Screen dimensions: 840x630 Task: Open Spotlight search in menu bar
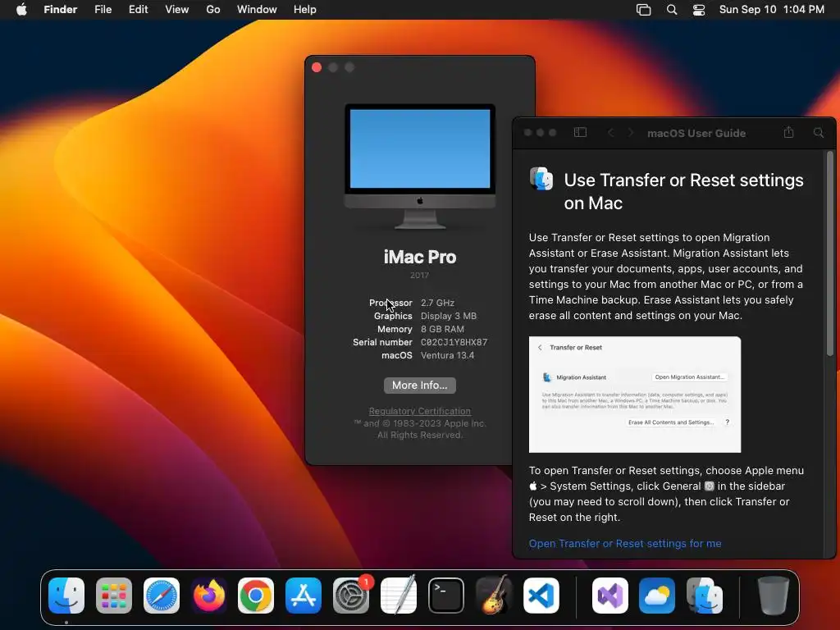coord(672,10)
